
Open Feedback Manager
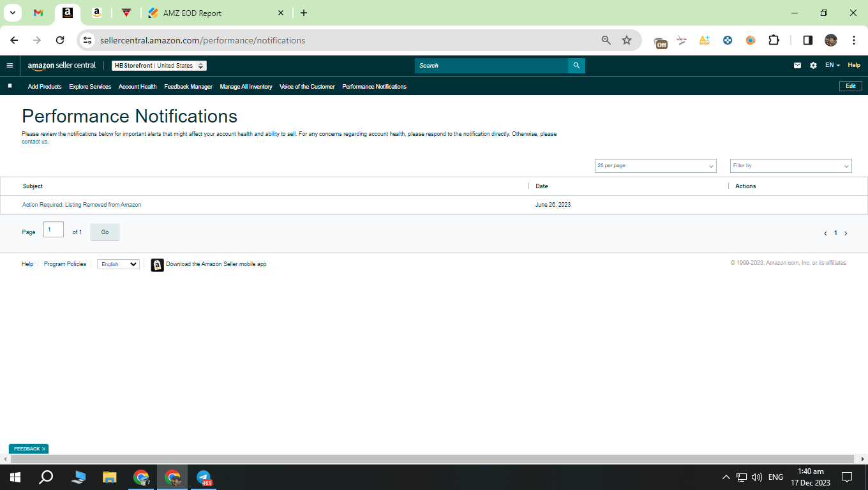pyautogui.click(x=188, y=87)
